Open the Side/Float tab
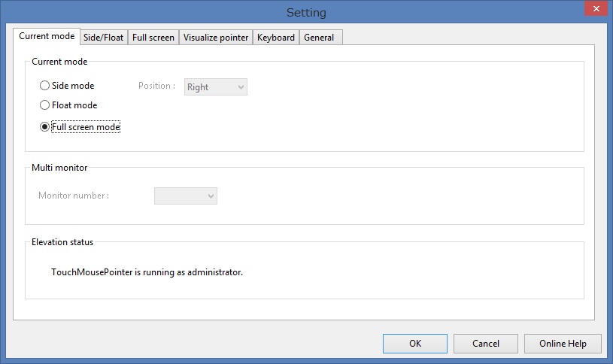This screenshot has height=364, width=613. click(x=103, y=38)
